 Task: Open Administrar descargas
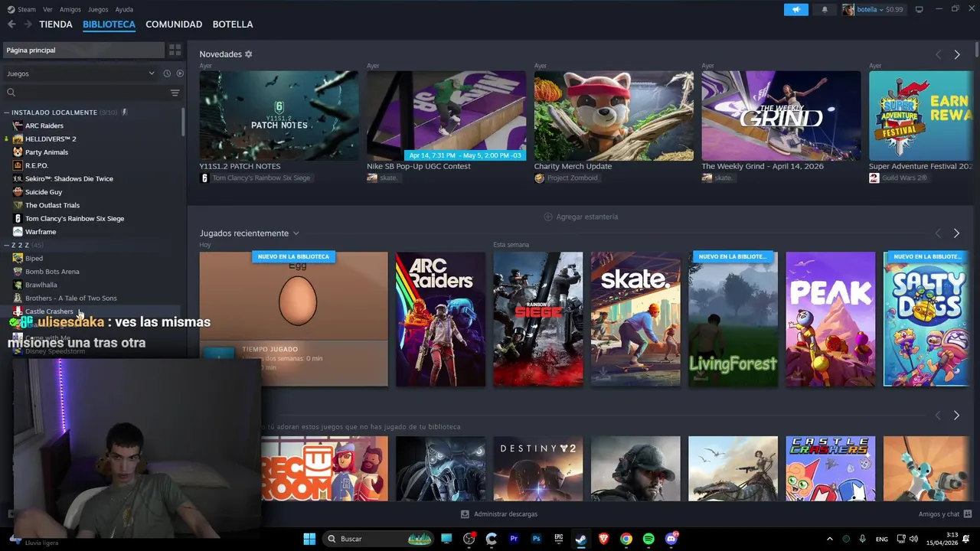coord(499,514)
